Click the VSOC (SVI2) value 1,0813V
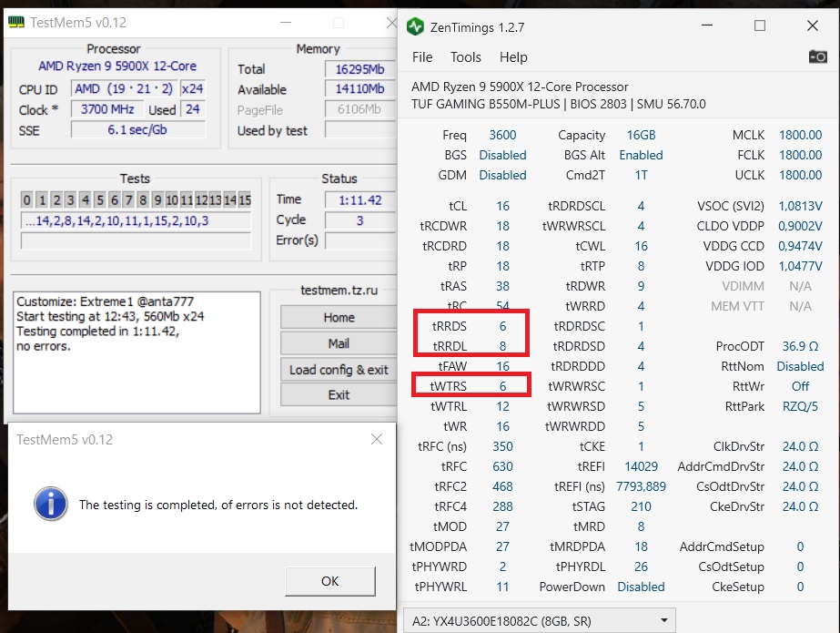Screen dimensions: 840x633 [800, 206]
